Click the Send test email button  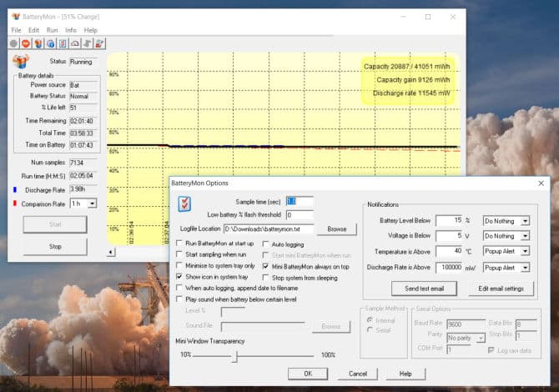coord(430,289)
